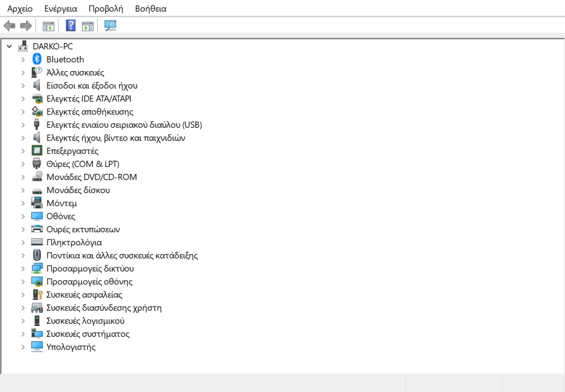Select the Συσκευές λογισμικού tree item
The width and height of the screenshot is (565, 392).
coord(85,321)
